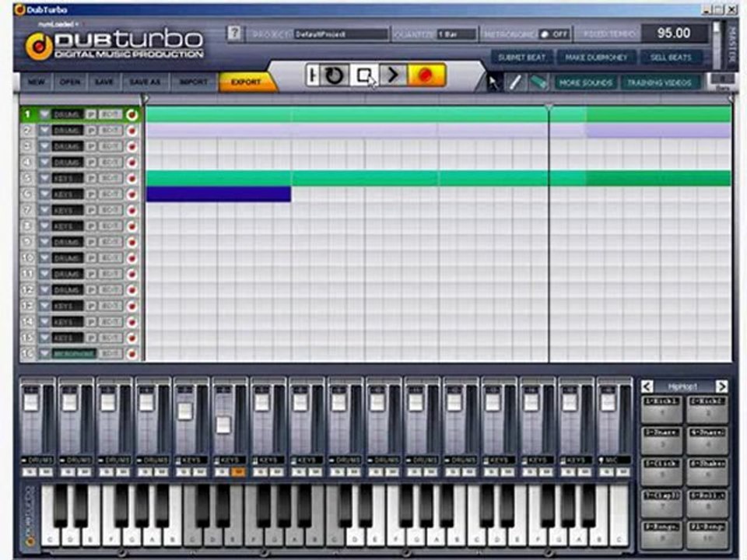Arm record on track 2 Drums
The image size is (747, 560).
[132, 131]
